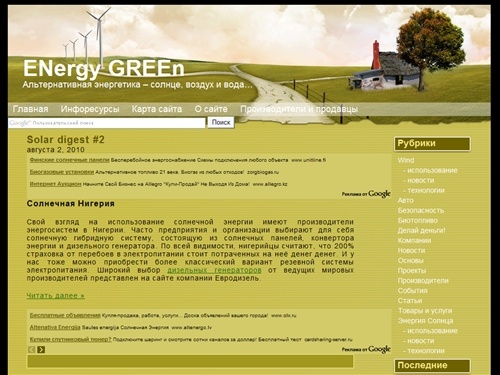The width and height of the screenshot is (500, 375).
Task: Click the августа 2, 2010 date
Action: pyautogui.click(x=56, y=150)
